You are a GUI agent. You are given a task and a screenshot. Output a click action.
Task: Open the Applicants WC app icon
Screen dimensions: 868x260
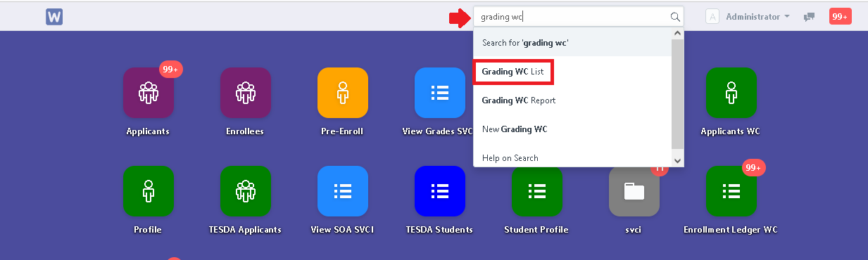[731, 93]
